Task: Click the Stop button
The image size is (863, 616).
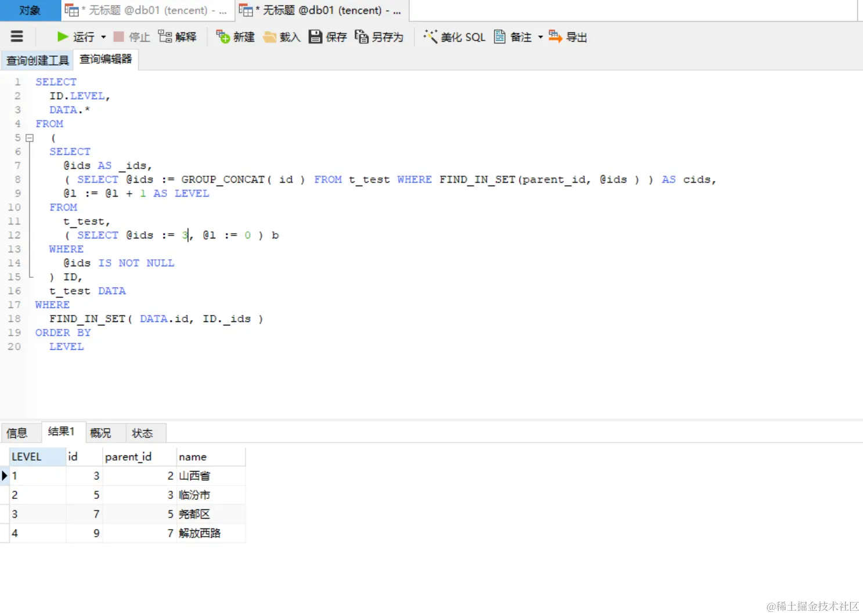Action: (x=132, y=37)
